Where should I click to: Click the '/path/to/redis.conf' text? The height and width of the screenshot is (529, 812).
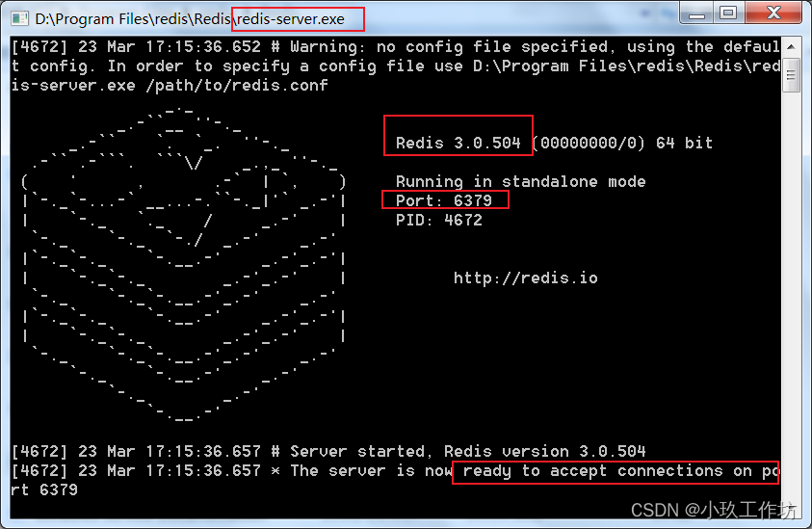237,86
